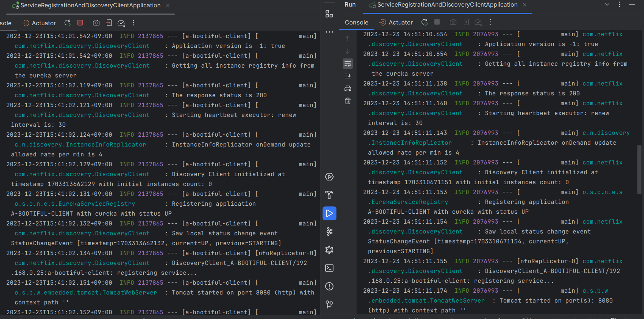Close the right ServiceRegistrationAndDiscoveryClientApplication tab
644x319 pixels.
pos(525,5)
